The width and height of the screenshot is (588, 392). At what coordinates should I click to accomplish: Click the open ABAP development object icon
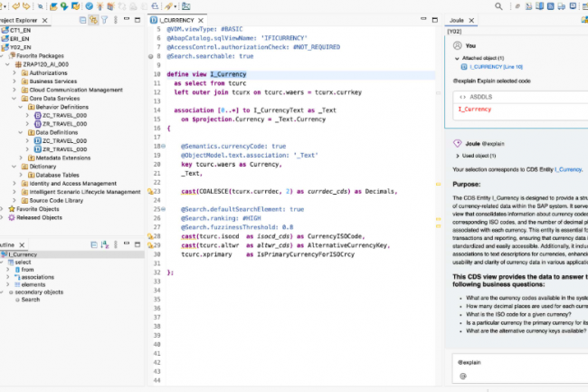(x=53, y=6)
